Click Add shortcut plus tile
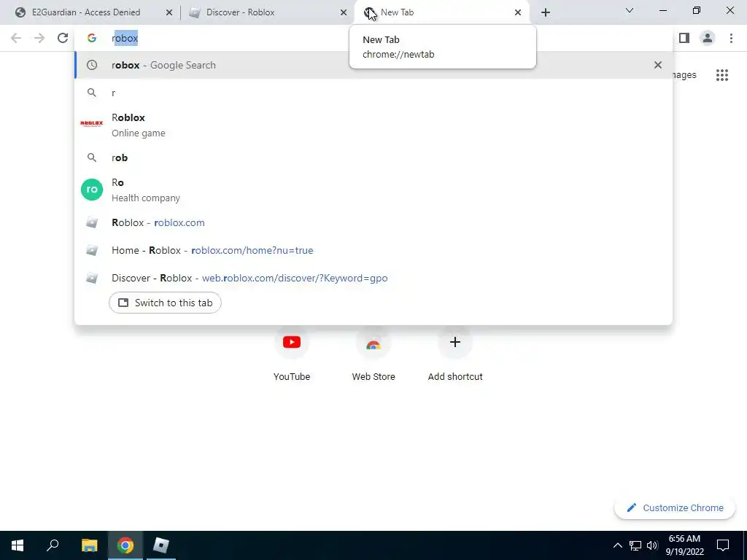Screen dimensions: 747x560 [x=455, y=354]
